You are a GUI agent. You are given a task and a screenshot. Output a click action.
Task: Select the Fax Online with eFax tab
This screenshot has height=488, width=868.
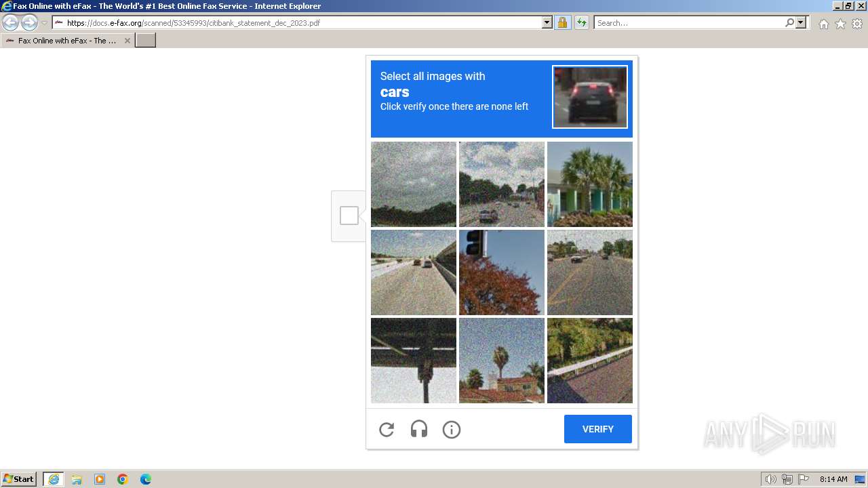coord(68,41)
